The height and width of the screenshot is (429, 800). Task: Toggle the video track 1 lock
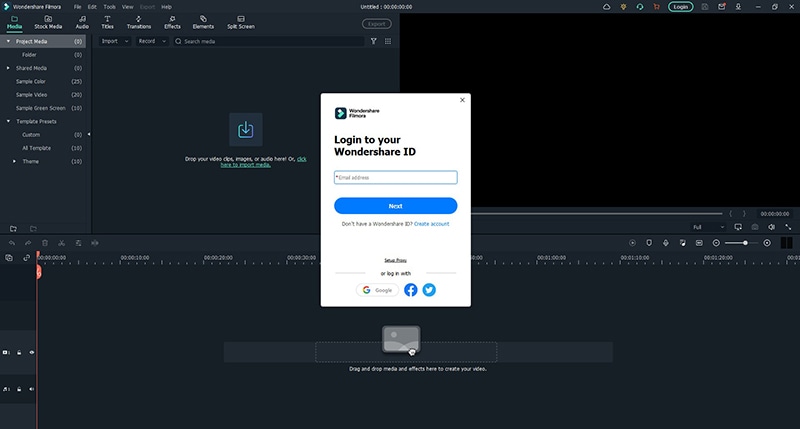point(19,352)
